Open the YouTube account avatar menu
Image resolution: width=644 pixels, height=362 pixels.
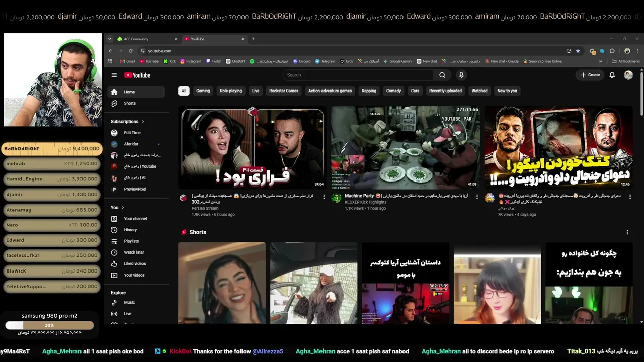click(628, 75)
